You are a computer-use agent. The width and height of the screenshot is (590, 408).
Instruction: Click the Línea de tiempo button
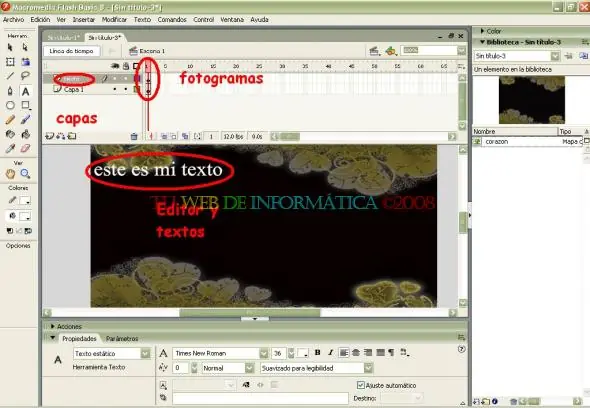pos(71,51)
